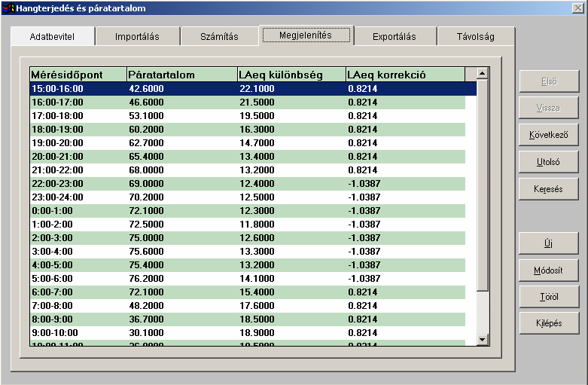Go to next record with Következő

[549, 135]
